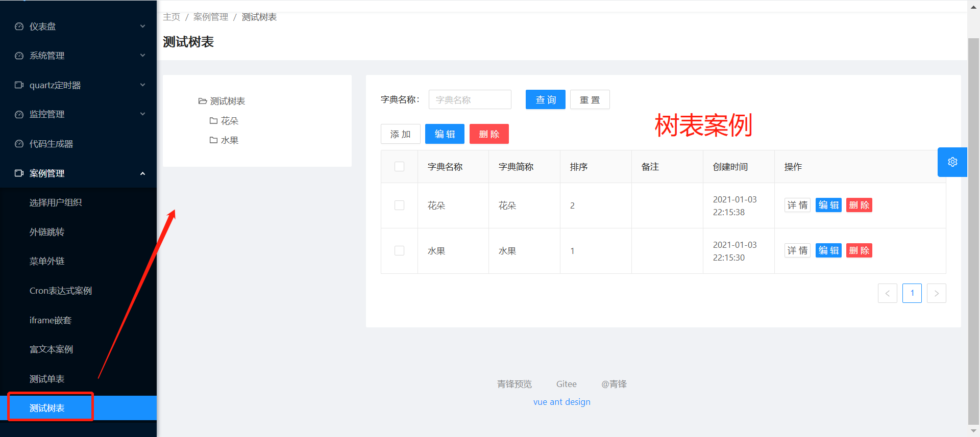This screenshot has width=980, height=437.
Task: Open 外链跳转 menu item
Action: pos(78,232)
